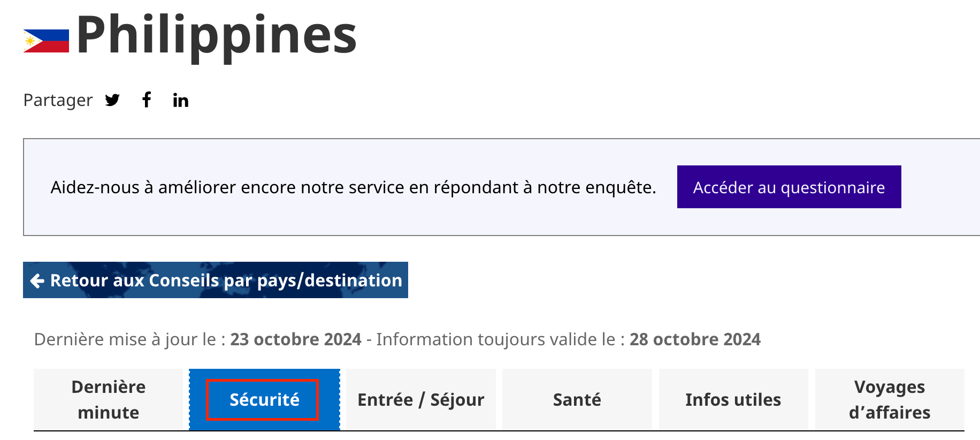Click the left arrow on Retour button
The image size is (980, 440).
point(37,280)
